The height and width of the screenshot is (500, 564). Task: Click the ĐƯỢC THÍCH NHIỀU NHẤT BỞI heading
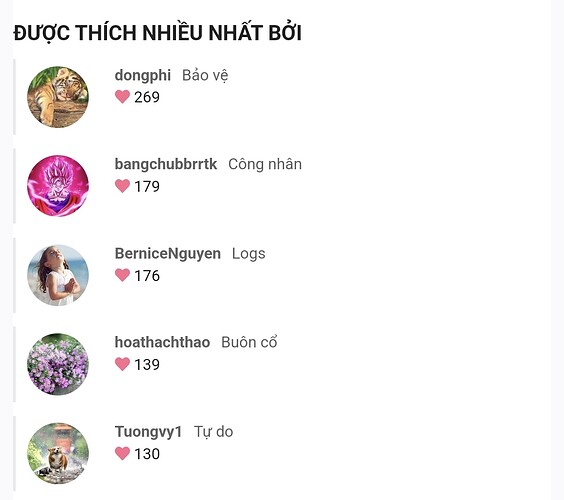coord(158,33)
